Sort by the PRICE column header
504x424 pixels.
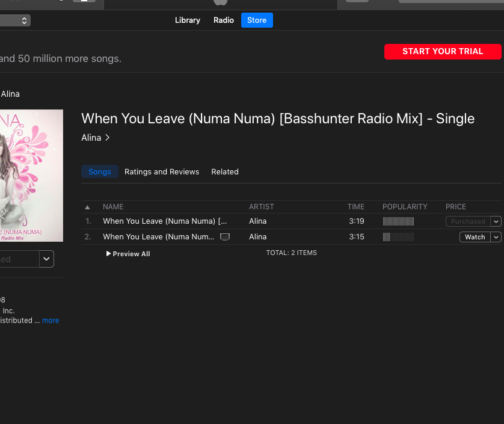coord(455,207)
